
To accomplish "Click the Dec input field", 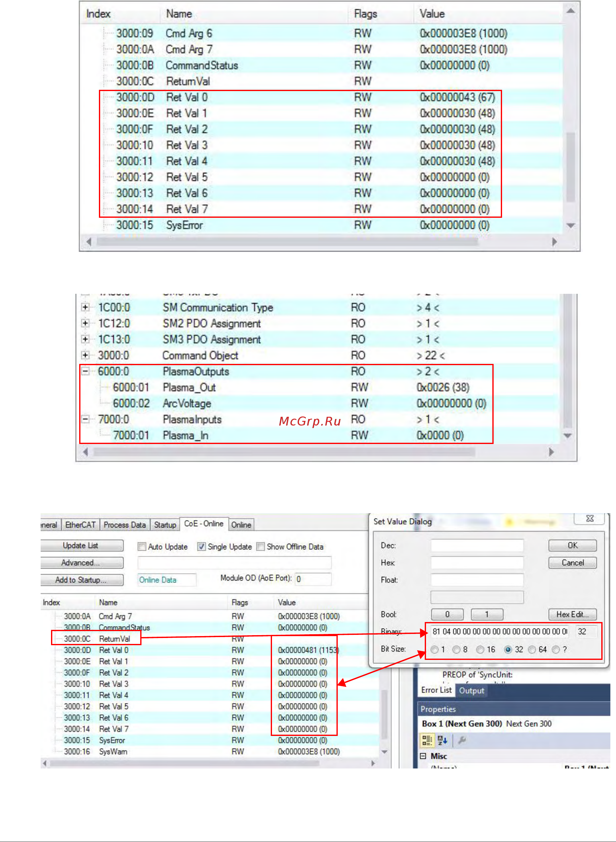I will [477, 545].
